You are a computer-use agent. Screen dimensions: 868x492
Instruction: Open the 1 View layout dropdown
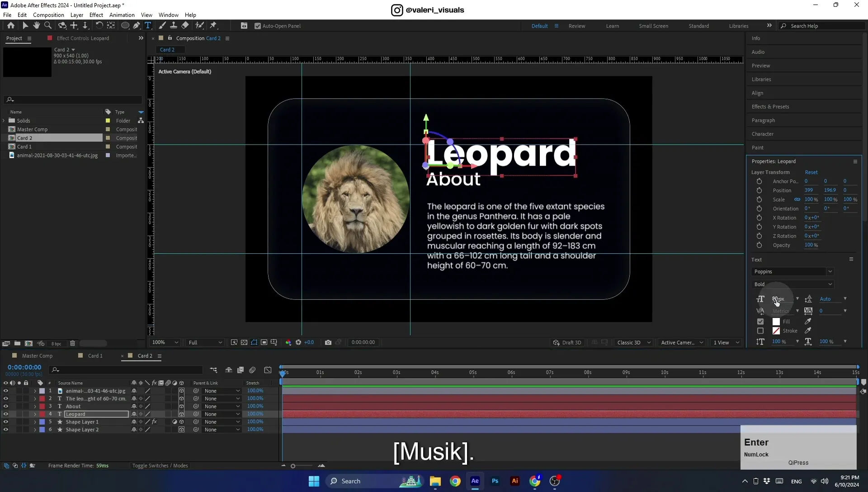726,343
